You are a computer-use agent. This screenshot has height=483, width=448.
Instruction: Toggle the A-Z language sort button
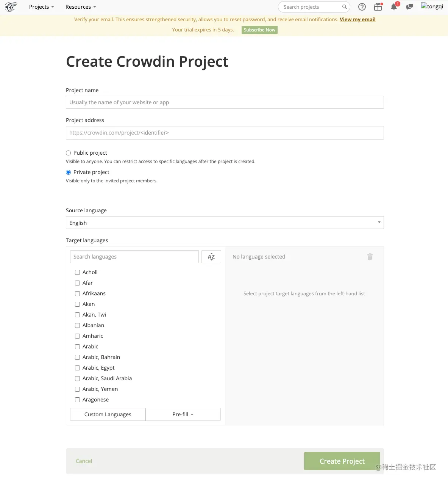coord(211,257)
